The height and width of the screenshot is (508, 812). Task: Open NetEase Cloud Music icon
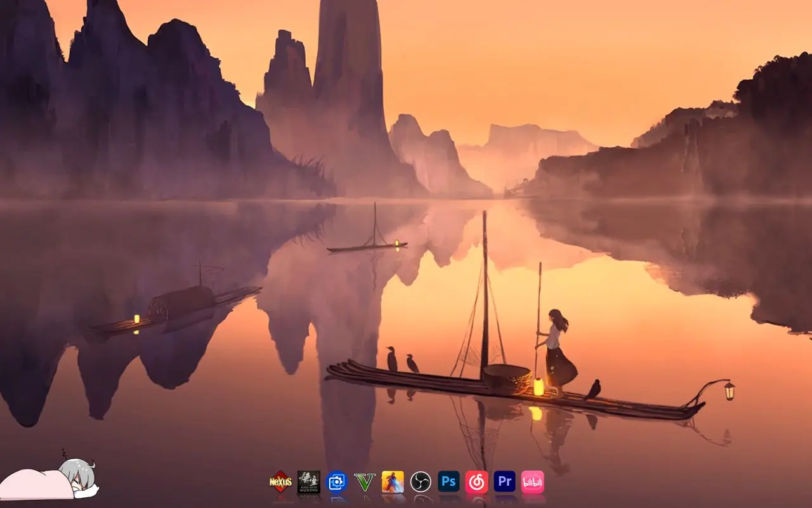click(476, 482)
